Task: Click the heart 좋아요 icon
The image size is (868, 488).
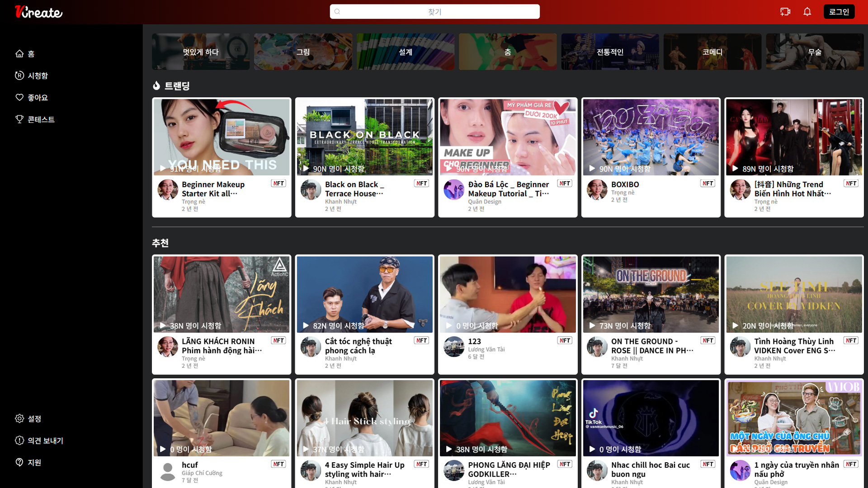Action: 19,97
